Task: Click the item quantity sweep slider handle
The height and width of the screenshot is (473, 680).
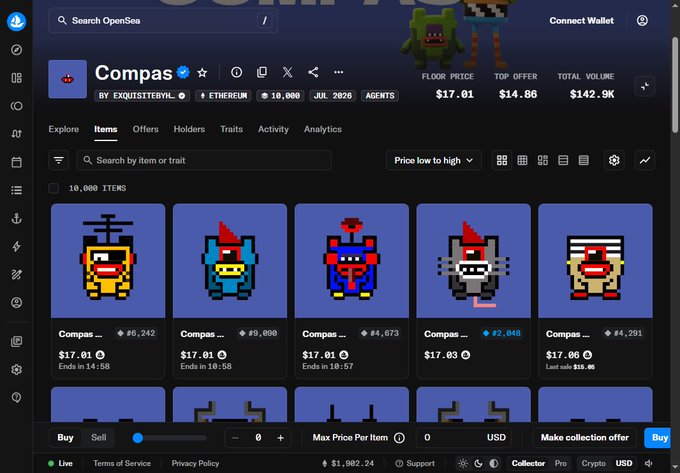Action: point(138,438)
